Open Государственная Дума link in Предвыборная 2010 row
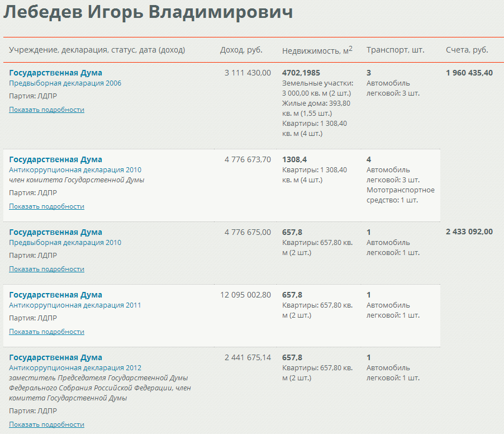The image size is (504, 434). (x=55, y=232)
